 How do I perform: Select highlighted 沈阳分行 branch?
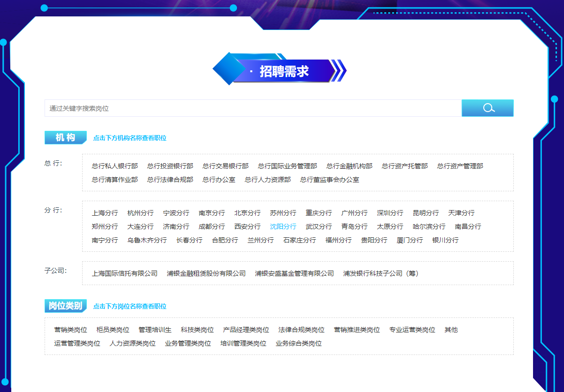click(x=283, y=226)
